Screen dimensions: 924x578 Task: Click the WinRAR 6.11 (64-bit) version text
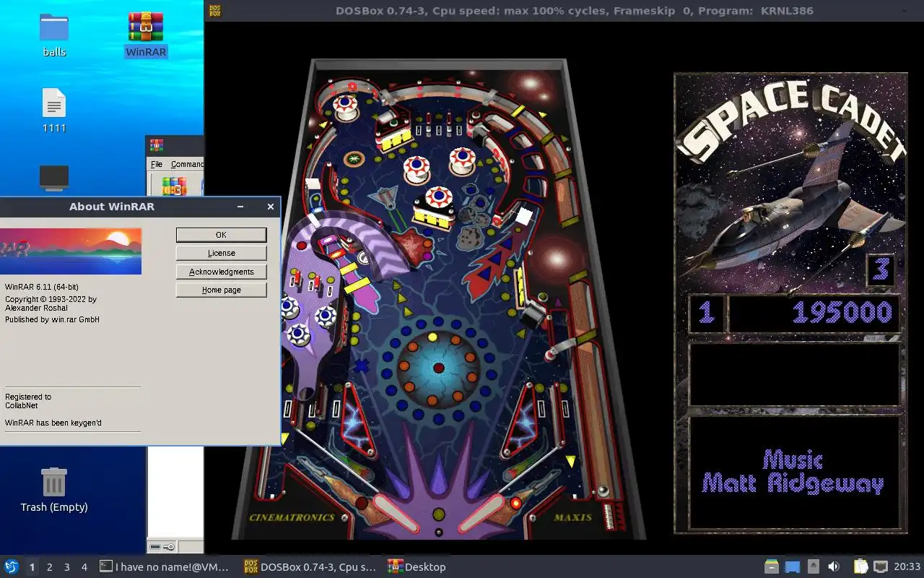point(42,288)
